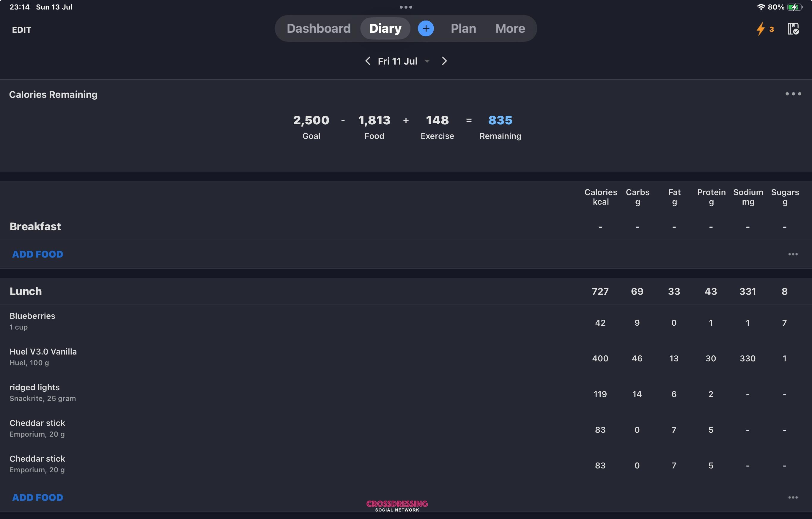Go to previous day arrow
Viewport: 812px width, 519px height.
(368, 61)
